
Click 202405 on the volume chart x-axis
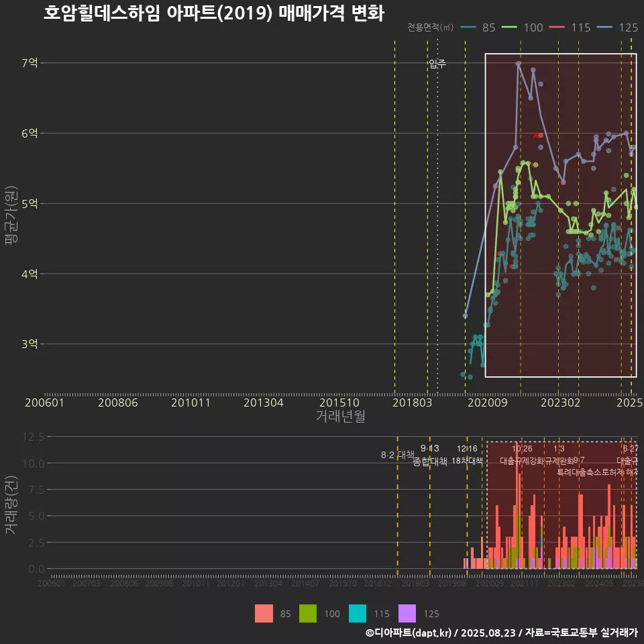[599, 583]
